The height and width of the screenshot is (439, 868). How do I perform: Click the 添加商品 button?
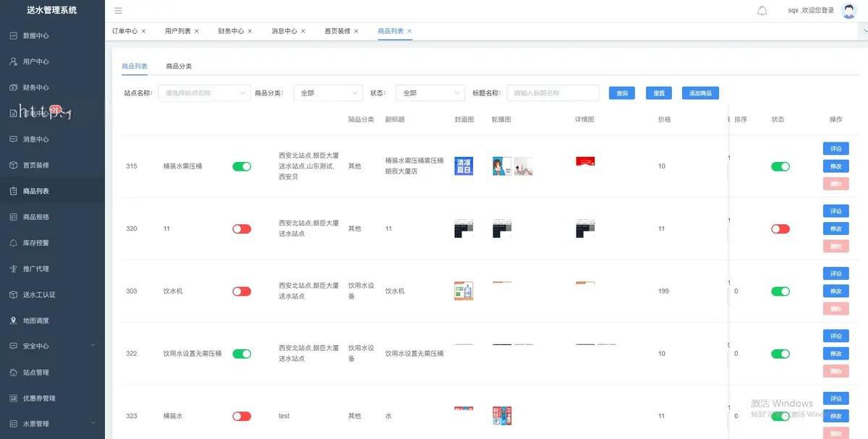tap(700, 93)
